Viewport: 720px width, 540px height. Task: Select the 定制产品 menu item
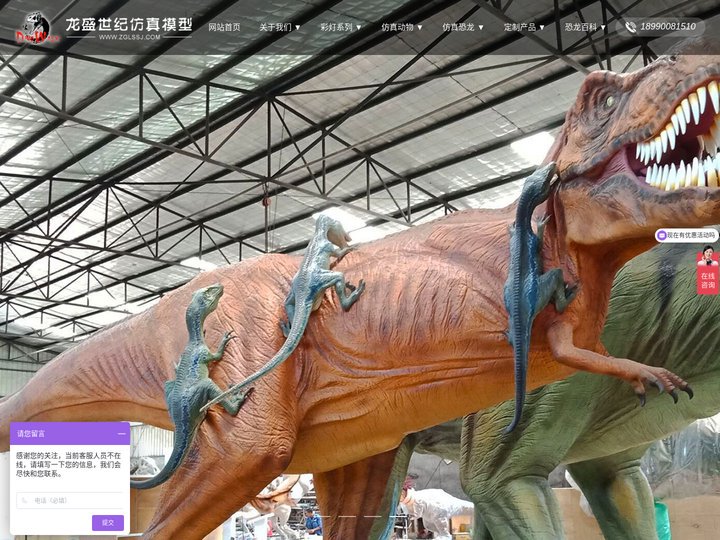524,27
